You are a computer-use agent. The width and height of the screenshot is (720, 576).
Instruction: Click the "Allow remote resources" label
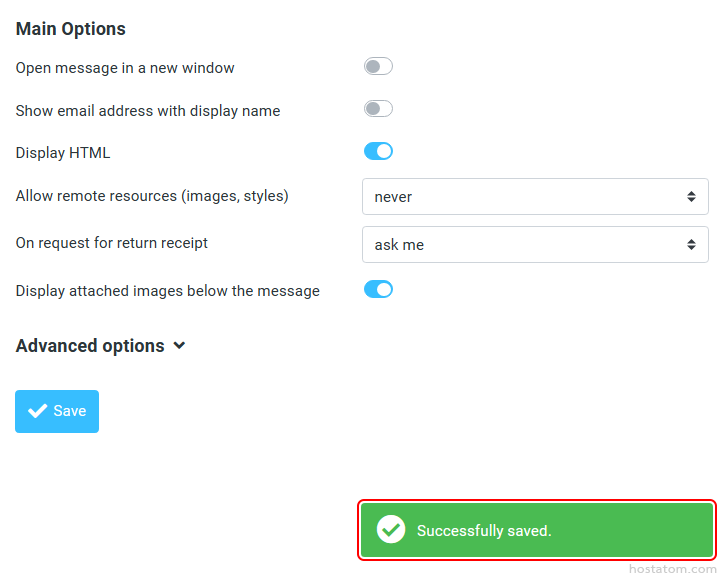[x=152, y=196]
